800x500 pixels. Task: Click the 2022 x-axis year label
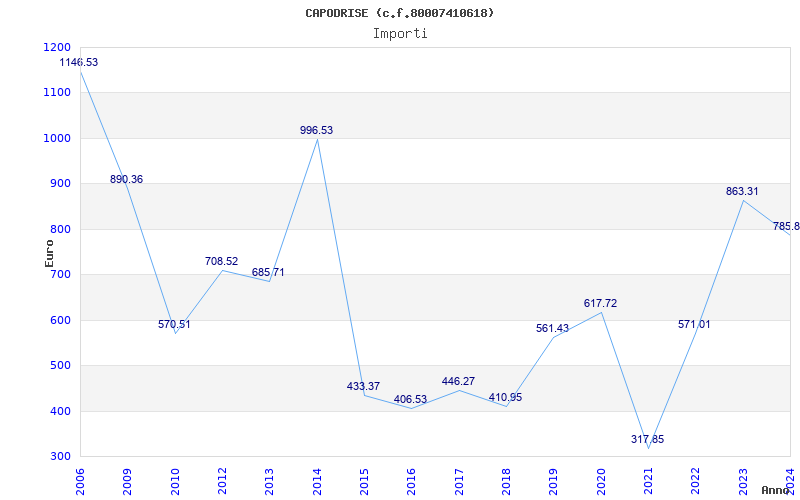pyautogui.click(x=695, y=482)
